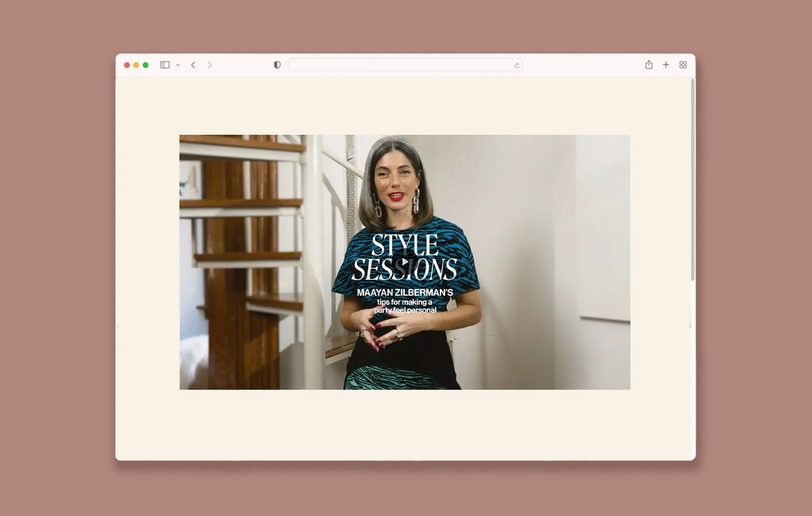Open a new tab with plus icon
The image size is (812, 516).
(x=666, y=65)
